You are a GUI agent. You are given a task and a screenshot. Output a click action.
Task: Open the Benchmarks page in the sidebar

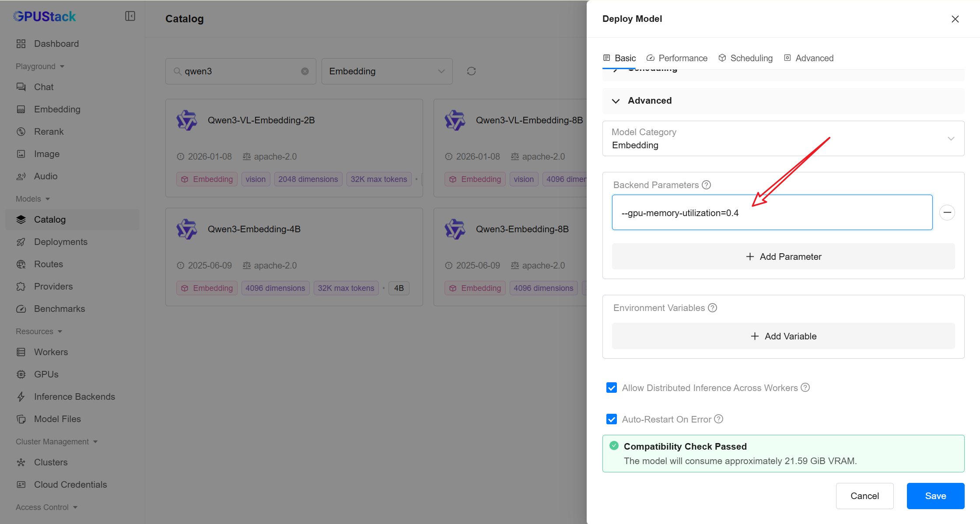(59, 309)
